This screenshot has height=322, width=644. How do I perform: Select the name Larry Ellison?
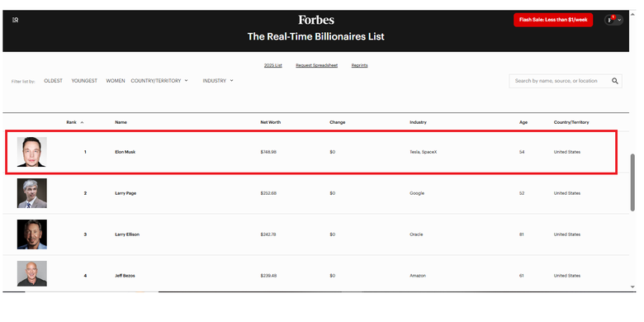pos(127,234)
